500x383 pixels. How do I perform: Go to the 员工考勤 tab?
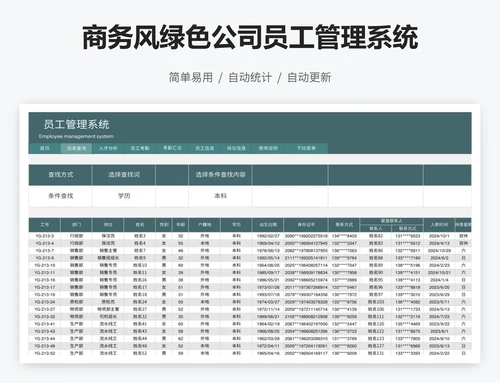[x=140, y=148]
